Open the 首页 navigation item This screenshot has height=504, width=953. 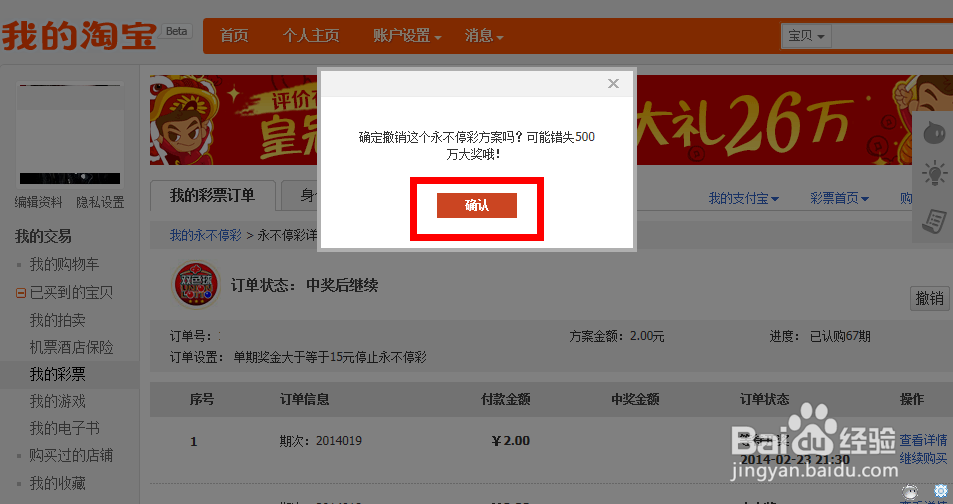tap(234, 35)
